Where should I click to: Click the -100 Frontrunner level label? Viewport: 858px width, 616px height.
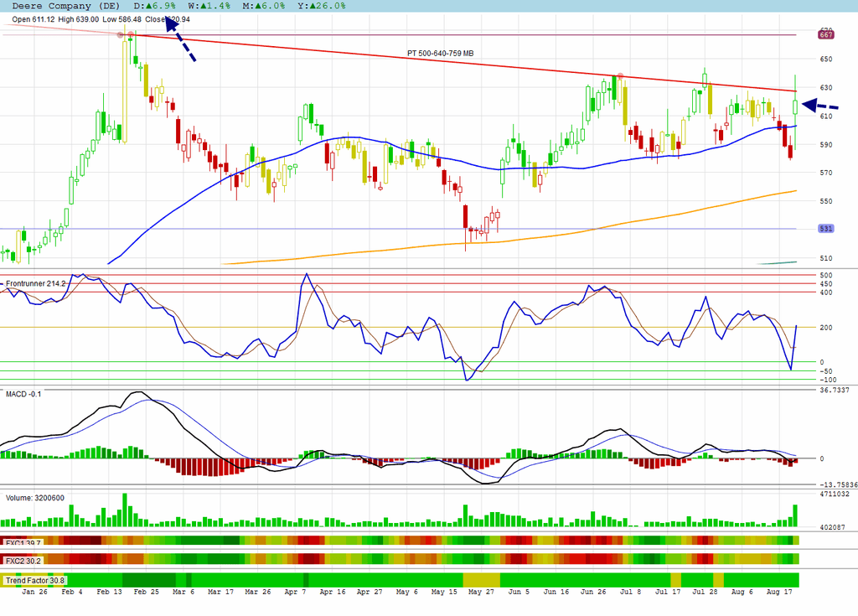click(827, 380)
